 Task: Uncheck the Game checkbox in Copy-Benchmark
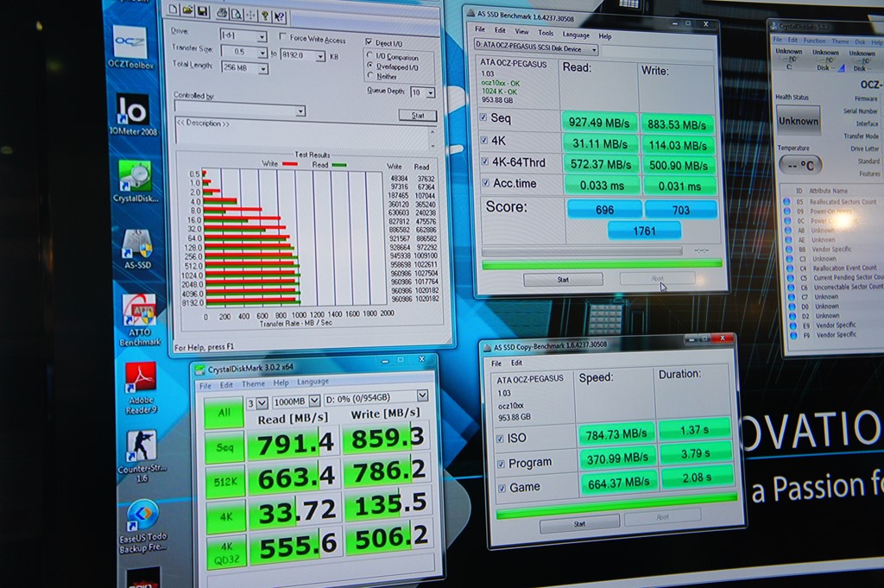pos(502,488)
